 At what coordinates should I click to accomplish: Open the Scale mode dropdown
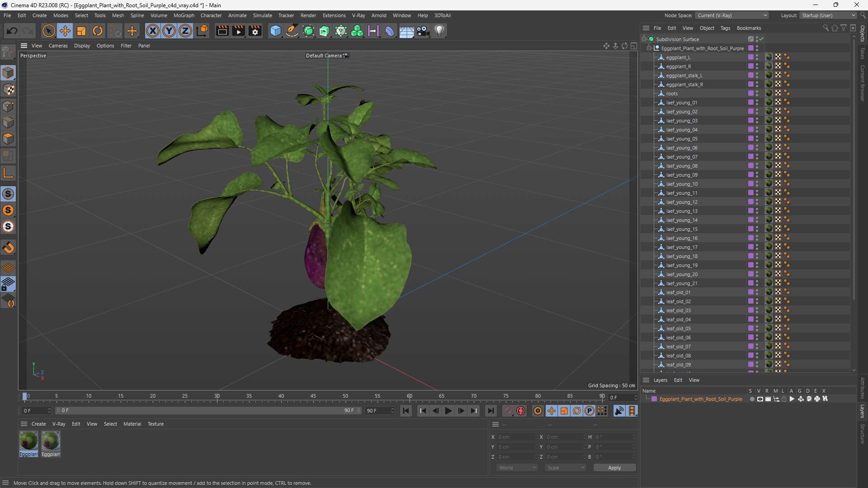566,468
